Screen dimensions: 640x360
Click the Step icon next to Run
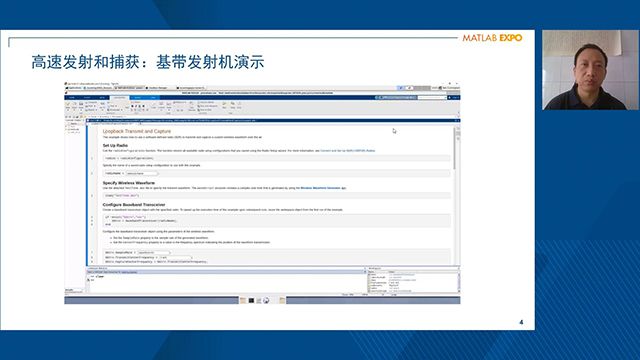[x=233, y=104]
